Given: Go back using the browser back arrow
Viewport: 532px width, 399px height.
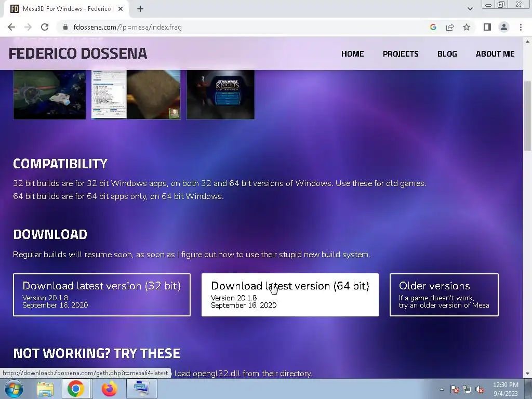Looking at the screenshot, I should pyautogui.click(x=11, y=27).
